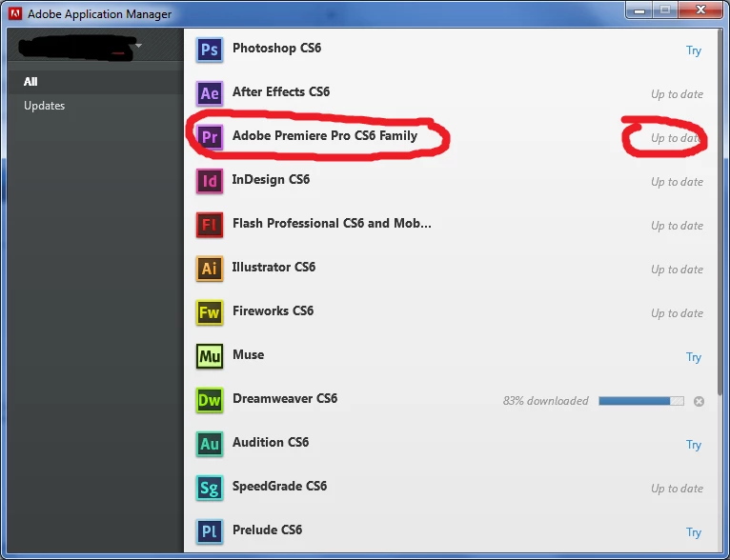Click the Adobe Application Manager window title
730x560 pixels.
(x=100, y=14)
